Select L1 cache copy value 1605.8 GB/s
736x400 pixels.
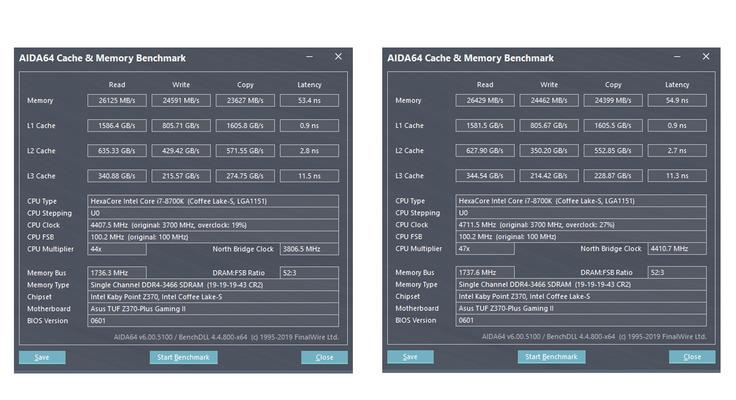[245, 126]
